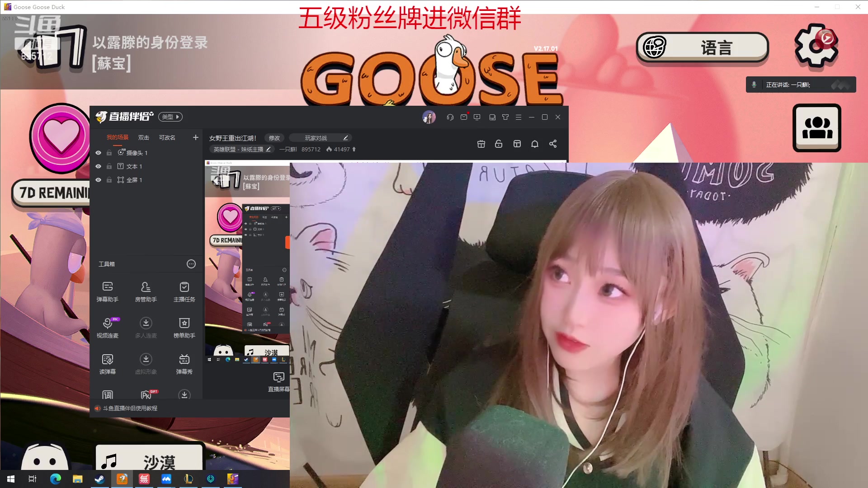Open the 房管助手 tool
This screenshot has width=868, height=488.
point(146,291)
